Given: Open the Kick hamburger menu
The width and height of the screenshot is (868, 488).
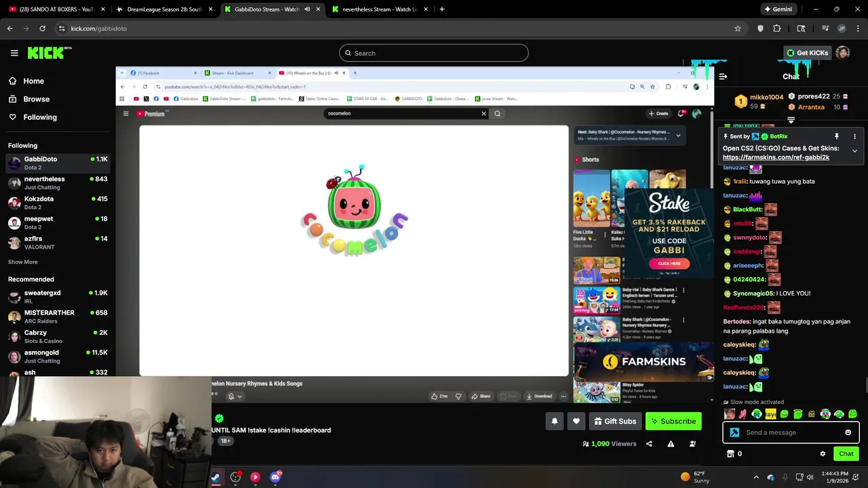Looking at the screenshot, I should (14, 53).
